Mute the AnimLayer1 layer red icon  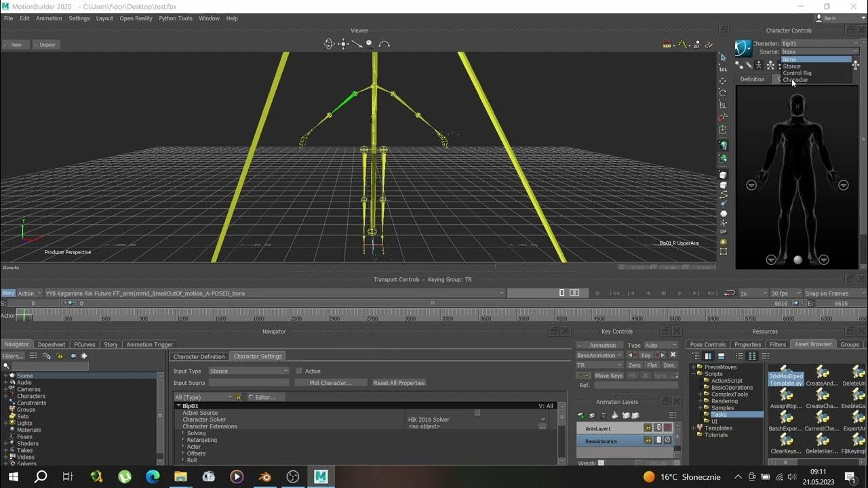(x=667, y=428)
